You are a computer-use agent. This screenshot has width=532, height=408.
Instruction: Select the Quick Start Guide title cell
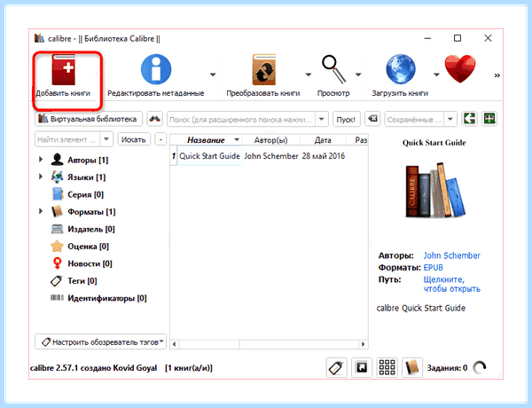(x=209, y=156)
